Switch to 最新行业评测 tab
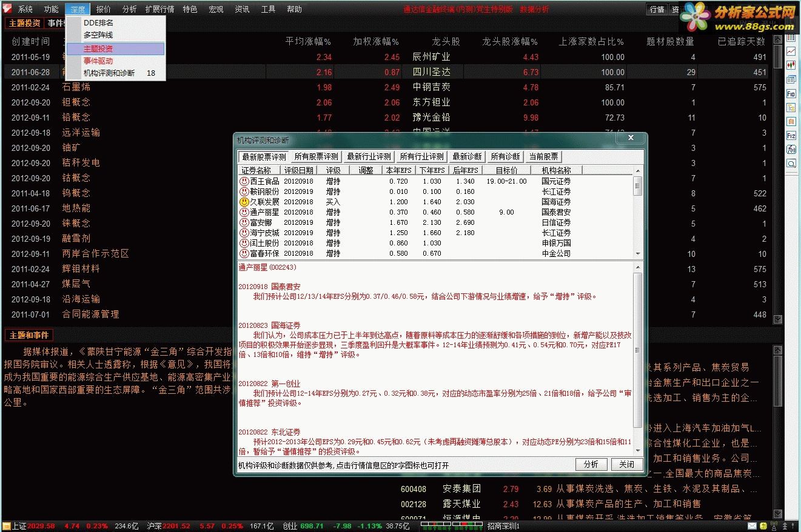Screen dimensions: 801x532 (x=369, y=156)
